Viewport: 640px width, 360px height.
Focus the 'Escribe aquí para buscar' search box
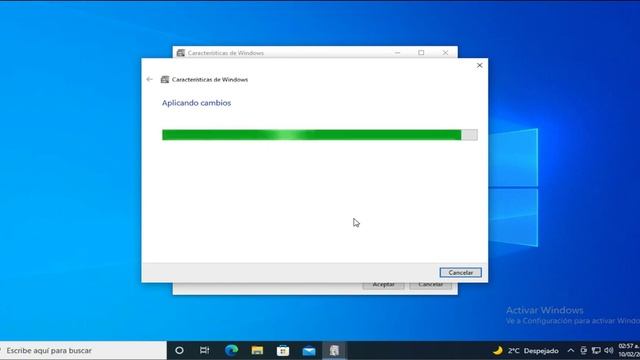pos(83,350)
